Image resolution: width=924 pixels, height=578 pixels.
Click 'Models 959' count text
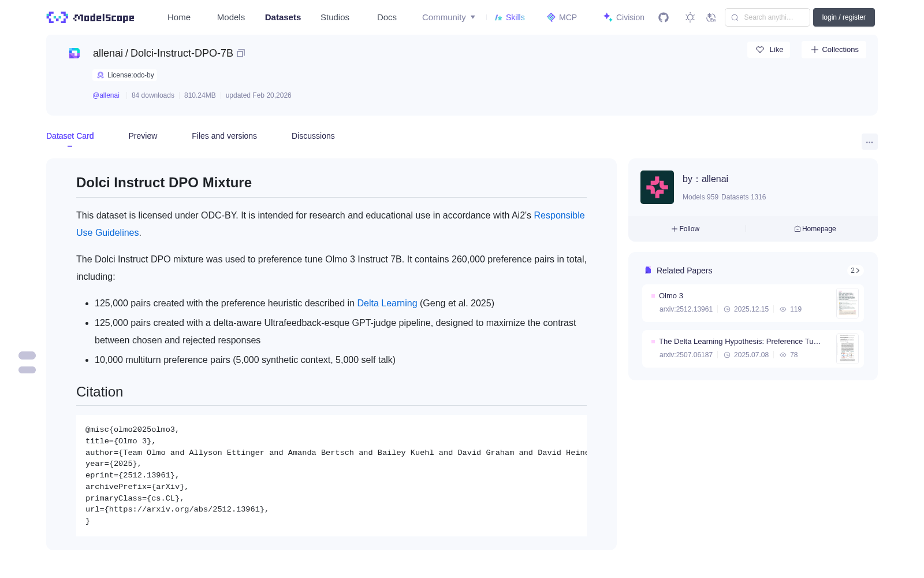coord(701,197)
